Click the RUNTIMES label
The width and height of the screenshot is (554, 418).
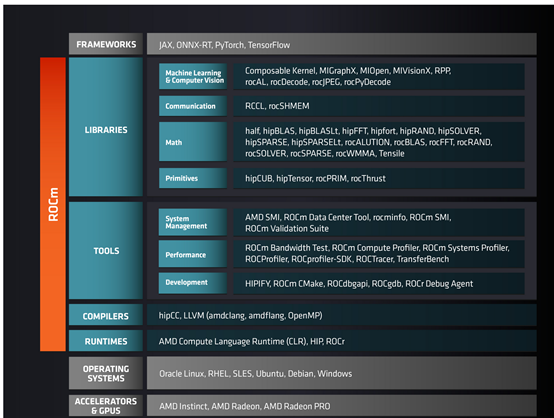point(106,341)
